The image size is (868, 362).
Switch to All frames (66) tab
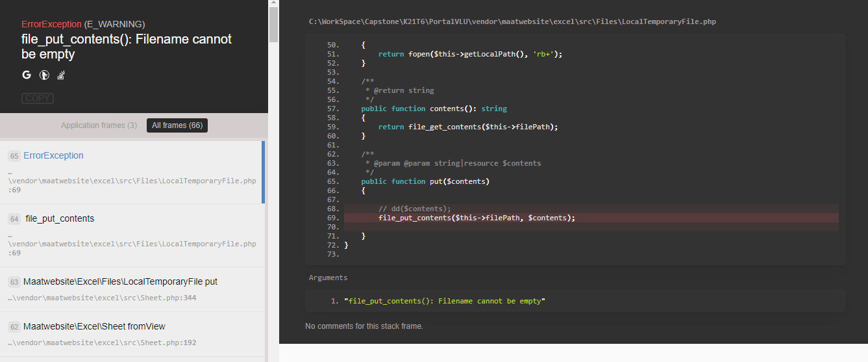pos(177,125)
